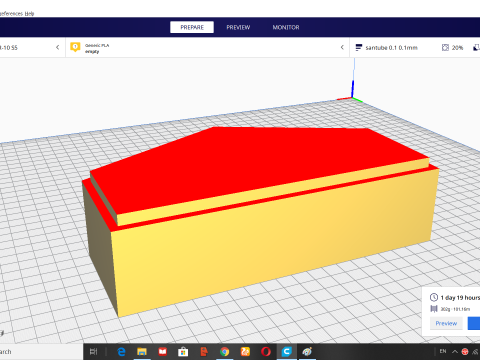This screenshot has height=360, width=480.
Task: Click the Preview button in the slice panel
Action: [x=446, y=323]
